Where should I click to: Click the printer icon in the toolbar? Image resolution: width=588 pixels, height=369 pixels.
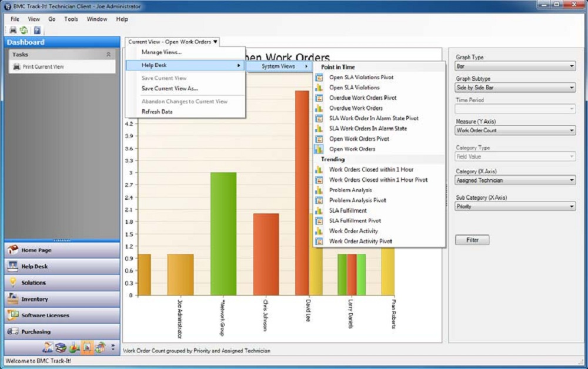(13, 30)
